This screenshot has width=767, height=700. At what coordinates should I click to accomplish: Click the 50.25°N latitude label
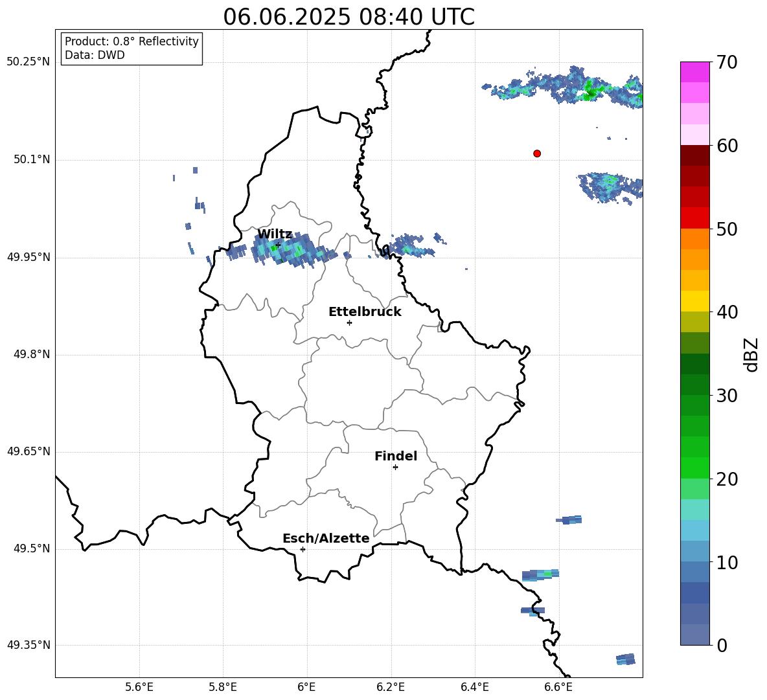click(29, 62)
